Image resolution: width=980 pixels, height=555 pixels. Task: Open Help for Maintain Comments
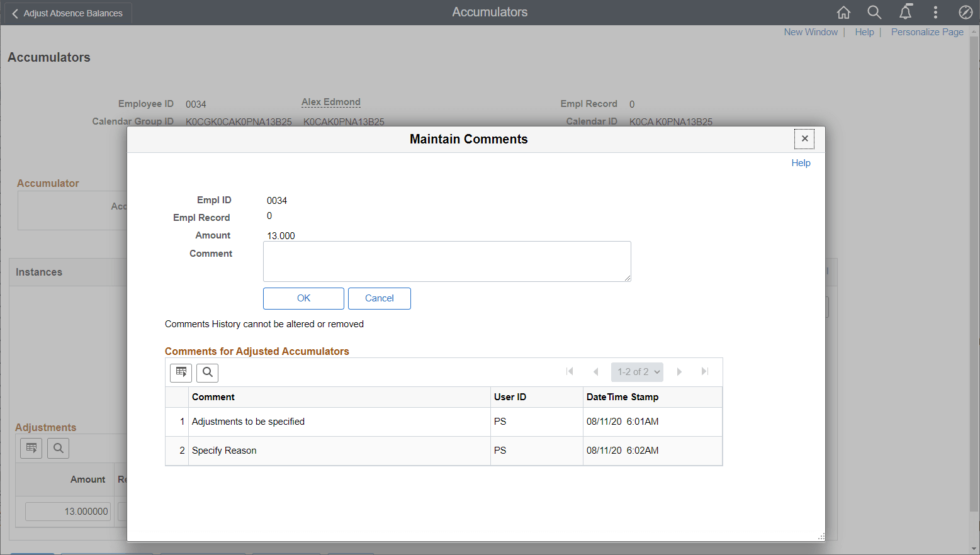pos(801,162)
